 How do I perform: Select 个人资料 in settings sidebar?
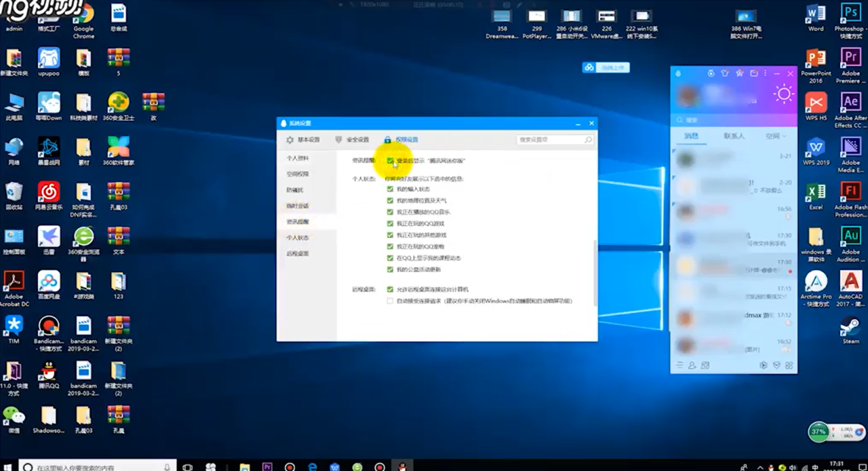[298, 158]
